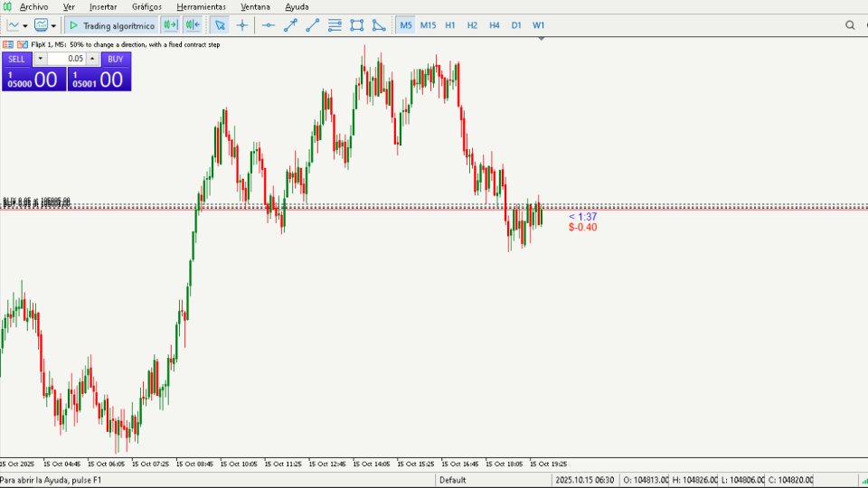The width and height of the screenshot is (868, 488).
Task: Click the 15 Oct 19:25 time label
Action: tap(548, 465)
